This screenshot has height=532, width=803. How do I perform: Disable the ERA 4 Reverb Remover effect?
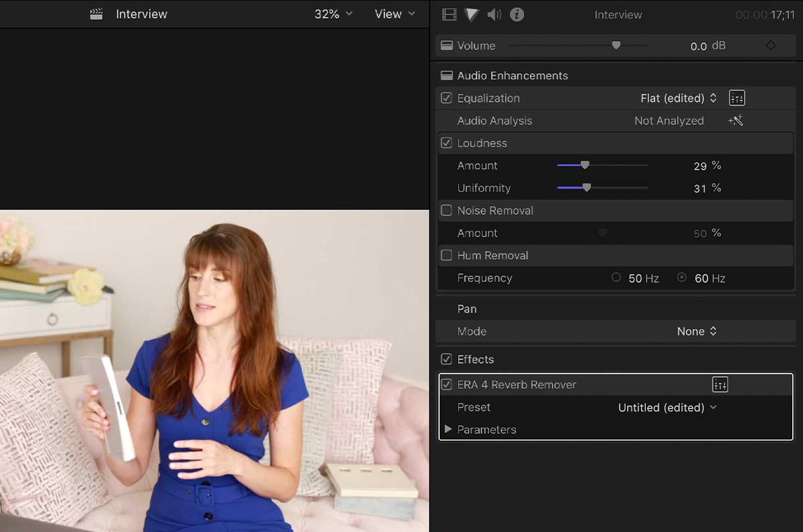pos(446,385)
